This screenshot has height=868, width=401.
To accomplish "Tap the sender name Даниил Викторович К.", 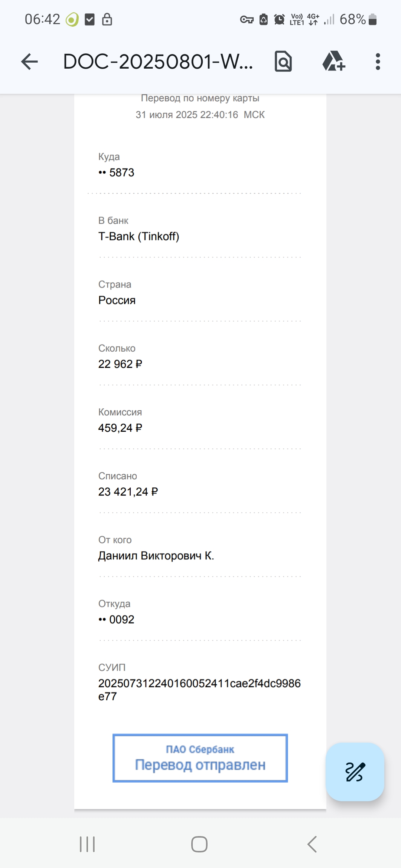I will pos(156,556).
